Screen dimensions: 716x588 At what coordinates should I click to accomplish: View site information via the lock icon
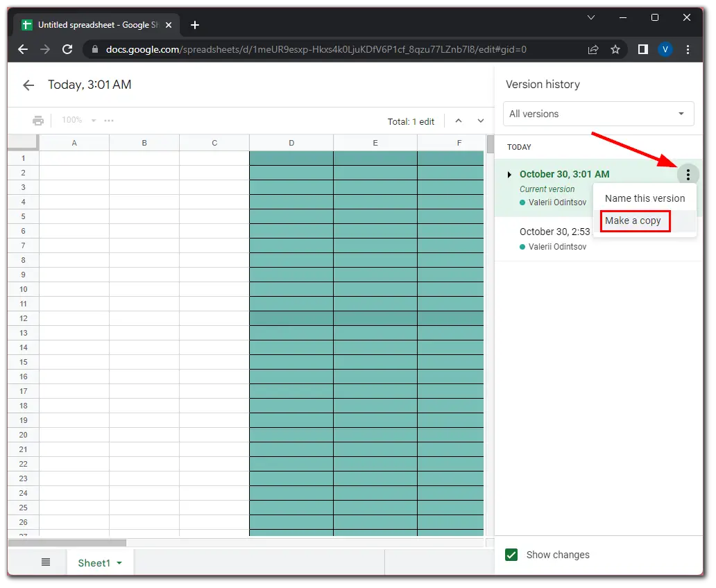(95, 49)
